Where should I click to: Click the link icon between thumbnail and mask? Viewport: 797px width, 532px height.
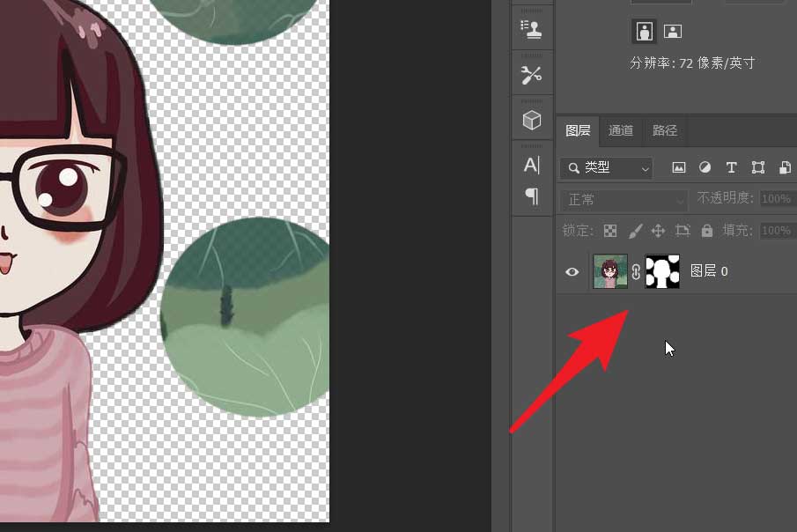(636, 271)
